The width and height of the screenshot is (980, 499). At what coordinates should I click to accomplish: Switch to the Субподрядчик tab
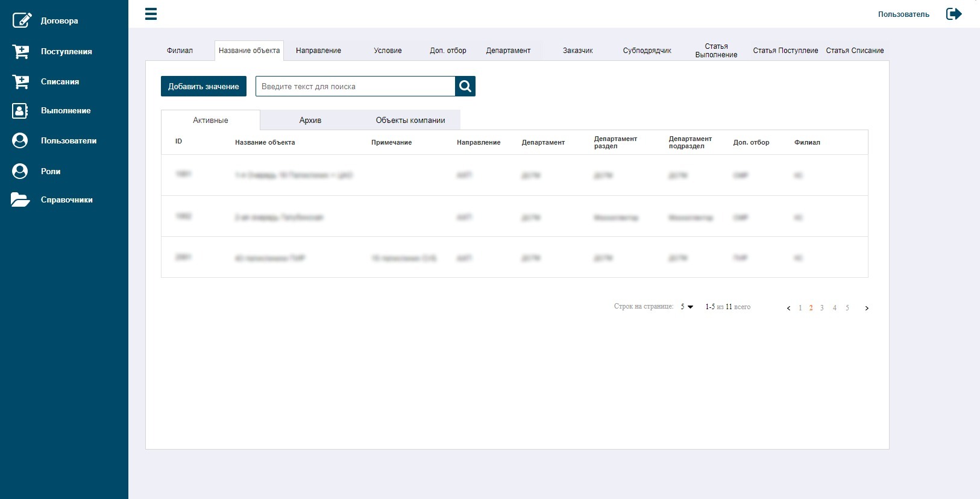(647, 51)
